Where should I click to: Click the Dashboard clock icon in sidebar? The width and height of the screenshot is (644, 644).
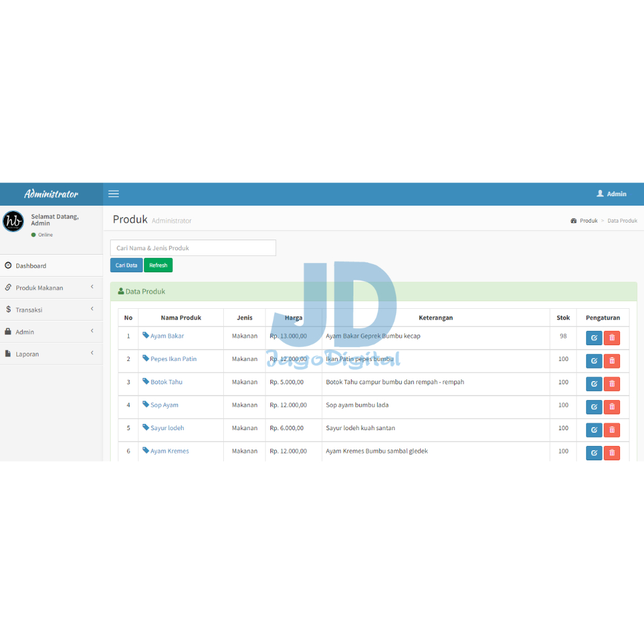(8, 265)
